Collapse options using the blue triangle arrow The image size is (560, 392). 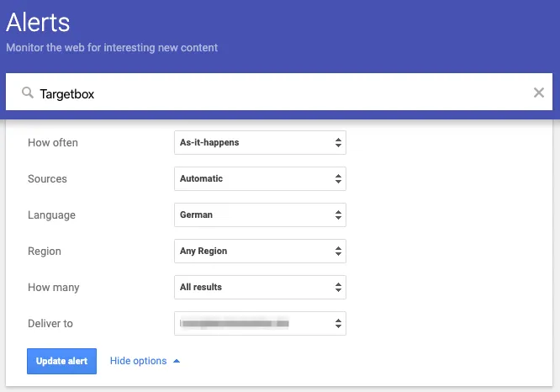177,361
